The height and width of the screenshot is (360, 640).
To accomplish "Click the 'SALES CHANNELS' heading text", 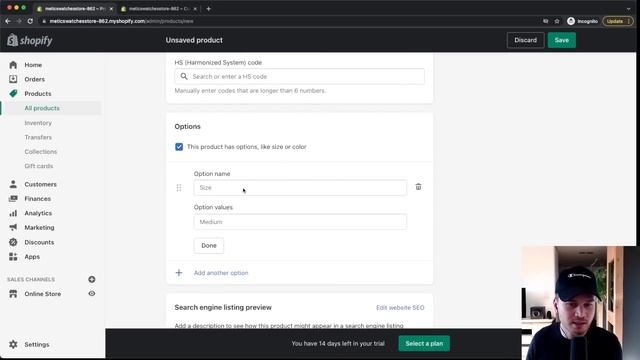I will (x=31, y=279).
